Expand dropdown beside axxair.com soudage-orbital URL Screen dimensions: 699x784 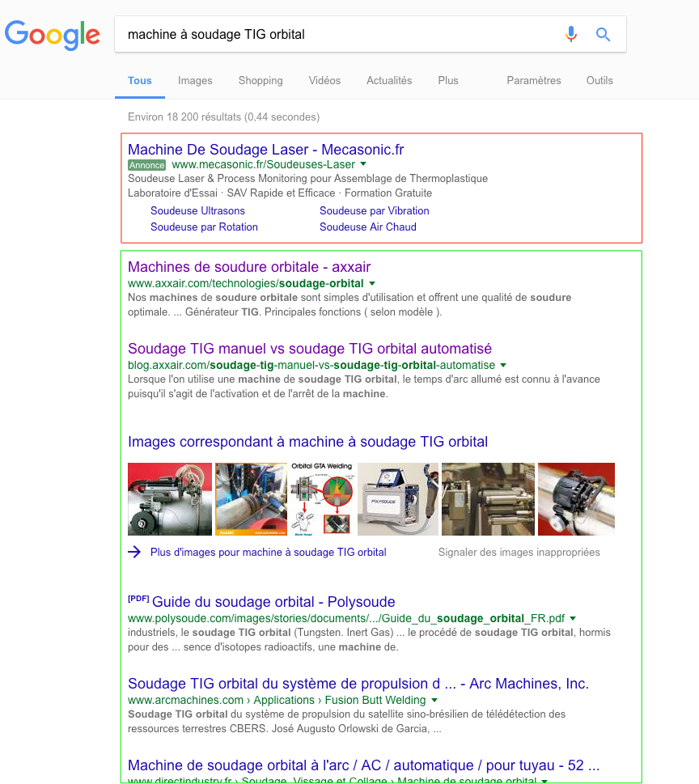pyautogui.click(x=372, y=283)
